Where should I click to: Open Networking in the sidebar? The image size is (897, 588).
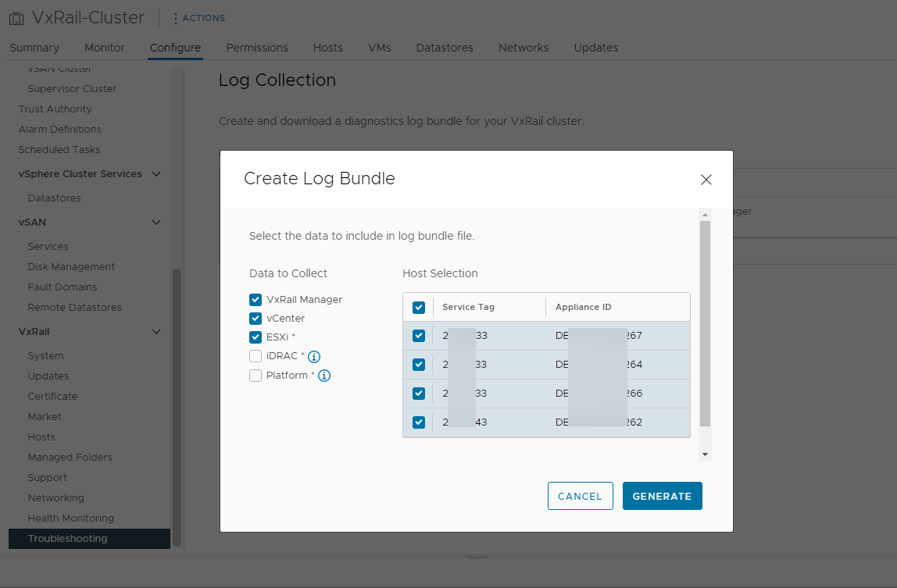click(x=55, y=497)
